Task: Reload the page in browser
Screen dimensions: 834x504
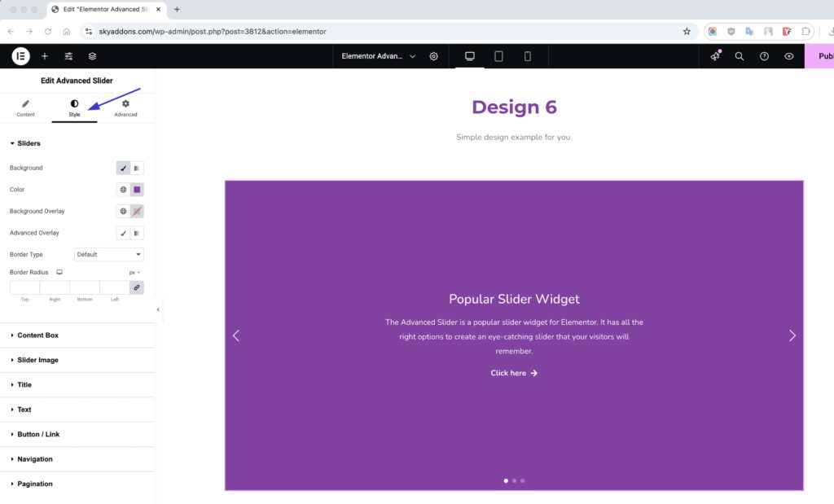Action: tap(48, 32)
